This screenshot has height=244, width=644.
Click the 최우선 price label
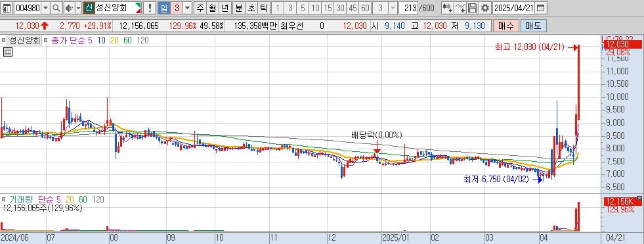(291, 26)
